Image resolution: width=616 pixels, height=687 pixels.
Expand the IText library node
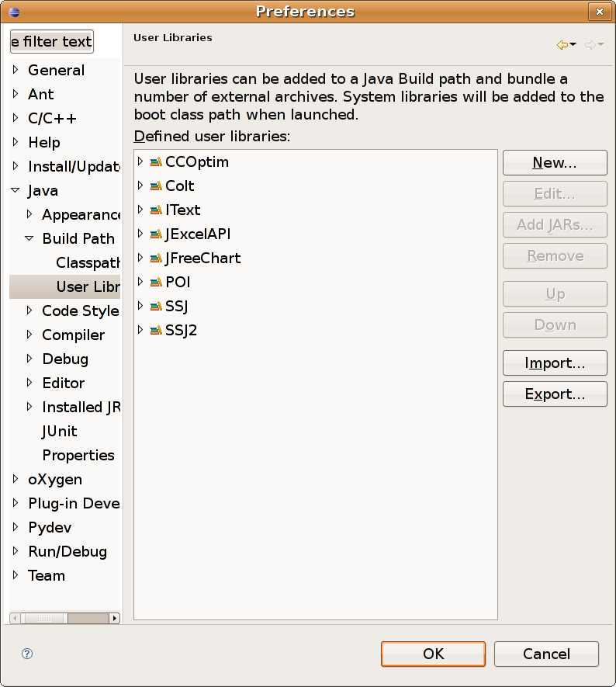pyautogui.click(x=140, y=210)
